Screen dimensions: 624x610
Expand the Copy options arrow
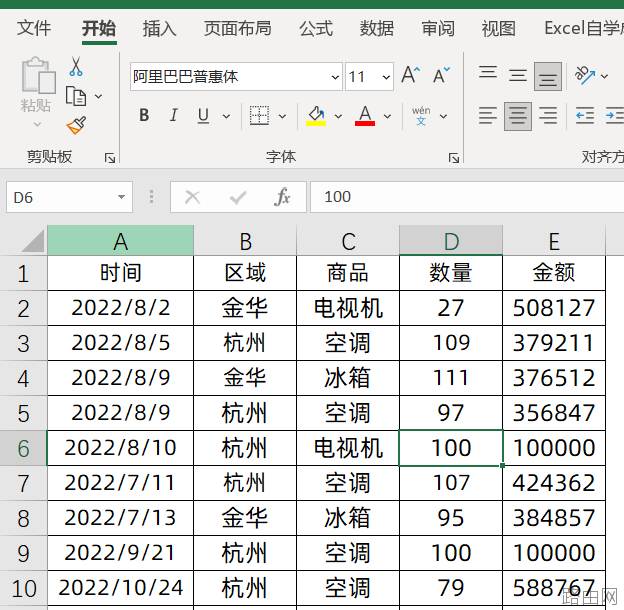[x=98, y=96]
